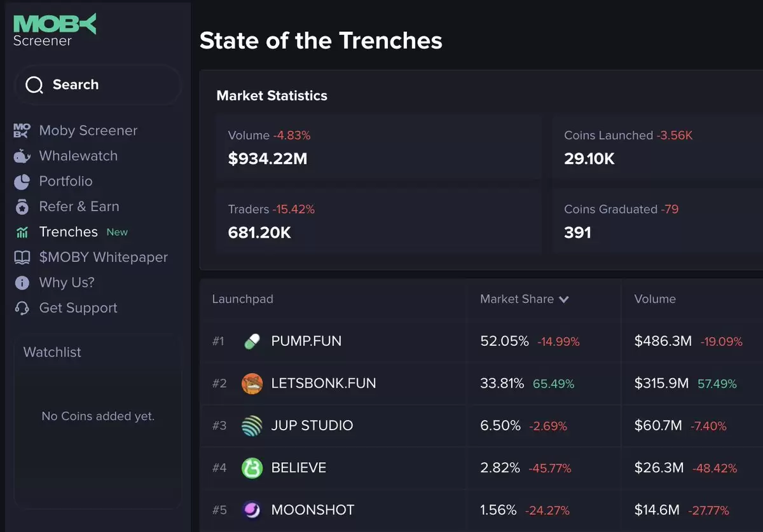
Task: Open the LETSBONK.FUN launchpad row
Action: 481,384
